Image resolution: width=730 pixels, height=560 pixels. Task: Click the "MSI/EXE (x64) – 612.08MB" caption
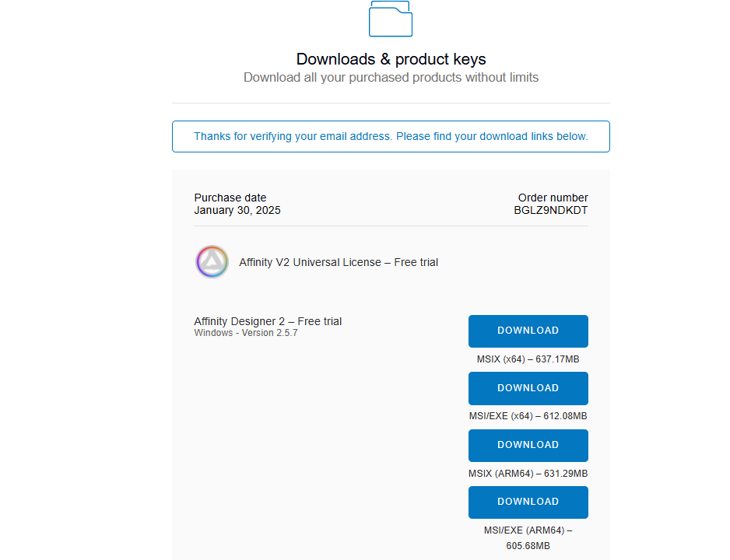528,416
